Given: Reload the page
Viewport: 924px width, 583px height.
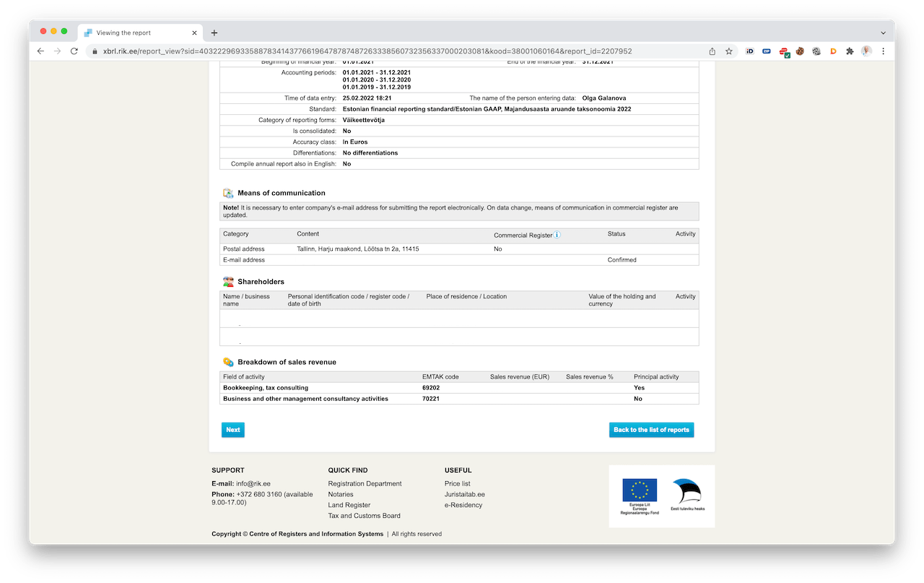Looking at the screenshot, I should click(x=74, y=51).
